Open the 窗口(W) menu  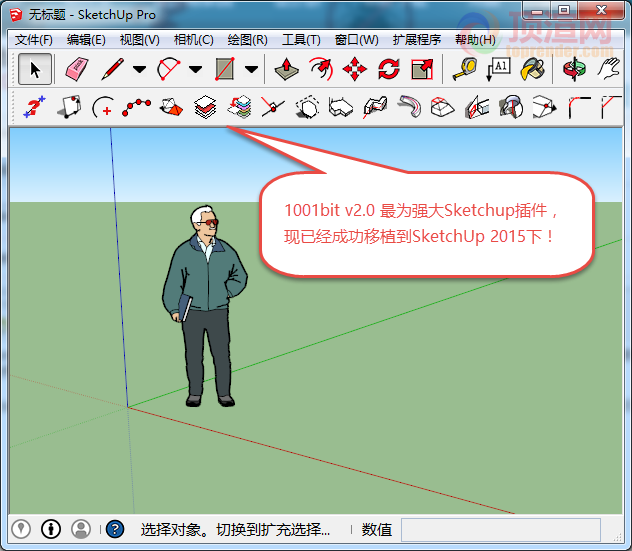click(356, 40)
